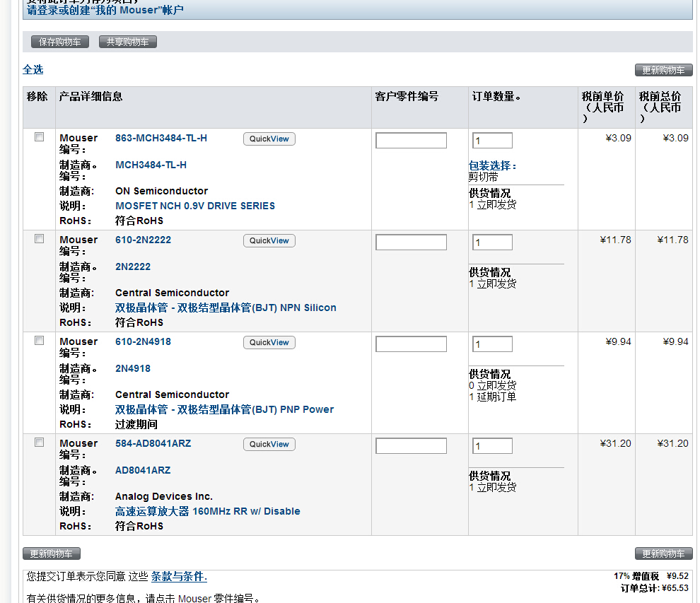Click Central Semiconductor in the 2N4918 row
Viewport: 700px width, 603px height.
pos(172,394)
